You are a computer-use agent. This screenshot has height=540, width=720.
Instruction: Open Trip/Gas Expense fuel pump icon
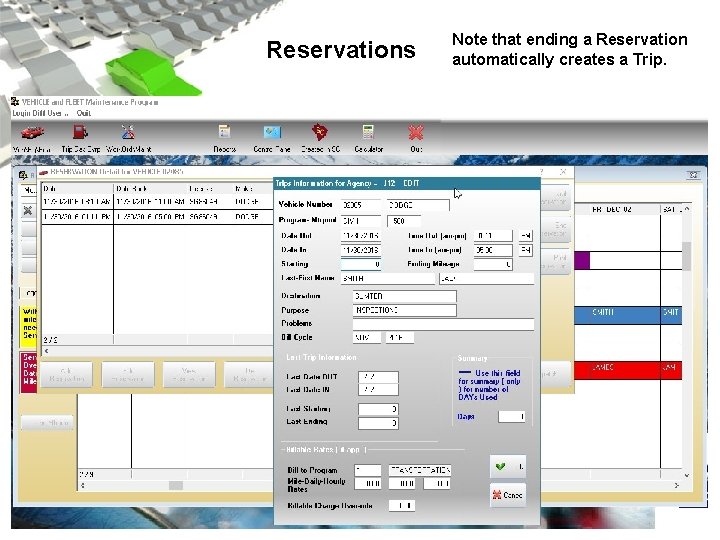[80, 133]
